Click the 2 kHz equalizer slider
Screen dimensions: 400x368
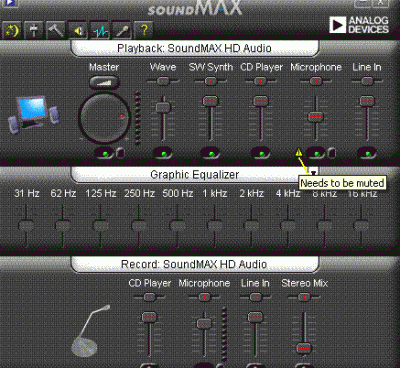pyautogui.click(x=251, y=226)
